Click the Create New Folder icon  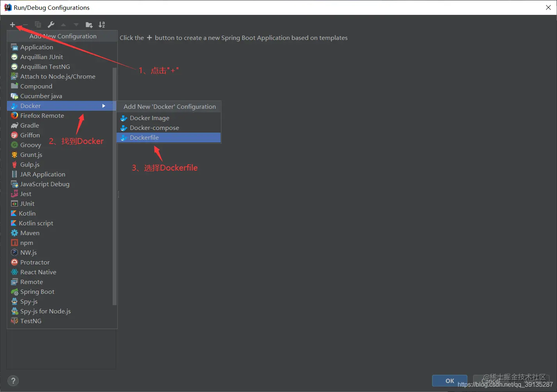click(x=89, y=25)
